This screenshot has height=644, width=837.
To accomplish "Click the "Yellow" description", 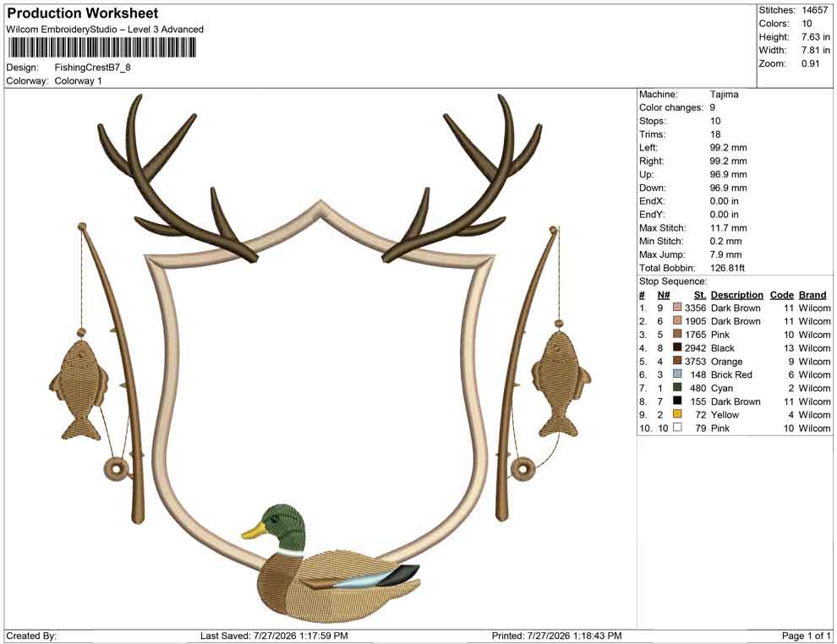I will click(725, 415).
